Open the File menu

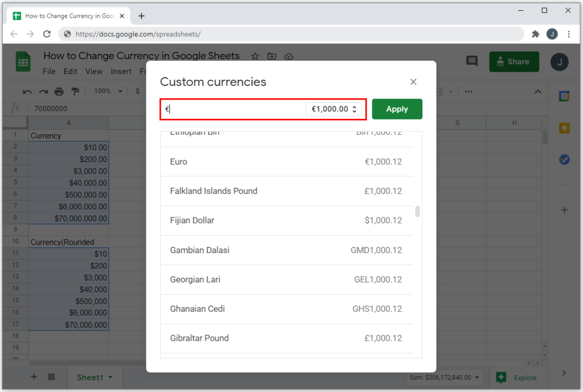coord(49,72)
